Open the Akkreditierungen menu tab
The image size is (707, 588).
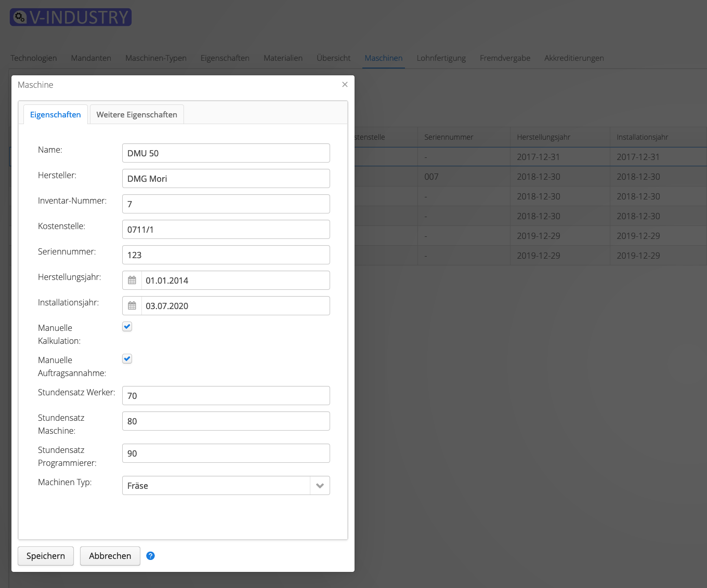click(574, 58)
